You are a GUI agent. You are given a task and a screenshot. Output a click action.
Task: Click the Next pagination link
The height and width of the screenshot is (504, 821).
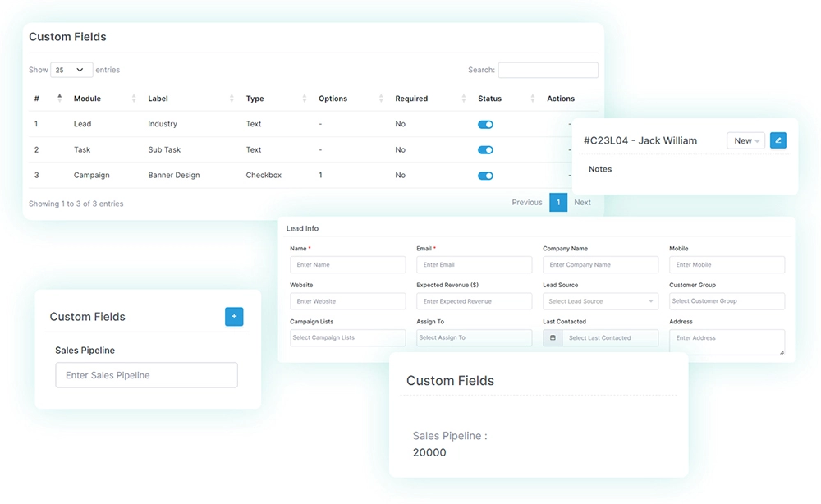click(583, 202)
